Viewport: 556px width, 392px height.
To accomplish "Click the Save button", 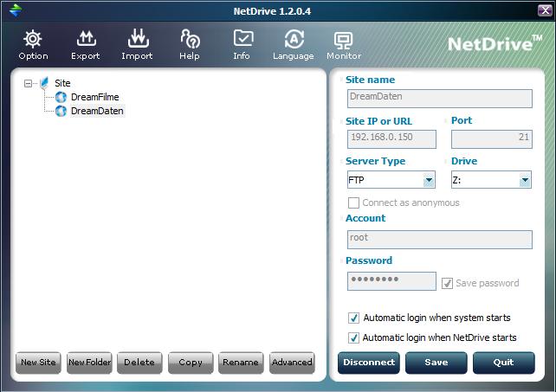I will (436, 363).
